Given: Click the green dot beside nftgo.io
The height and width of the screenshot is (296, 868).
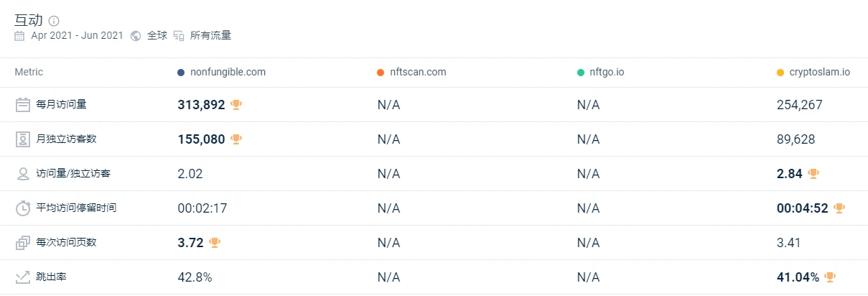Looking at the screenshot, I should point(581,73).
